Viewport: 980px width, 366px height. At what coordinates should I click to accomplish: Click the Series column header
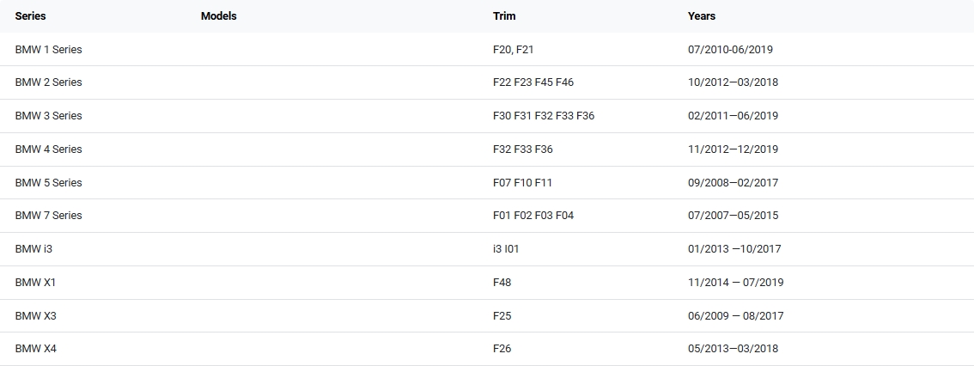31,16
